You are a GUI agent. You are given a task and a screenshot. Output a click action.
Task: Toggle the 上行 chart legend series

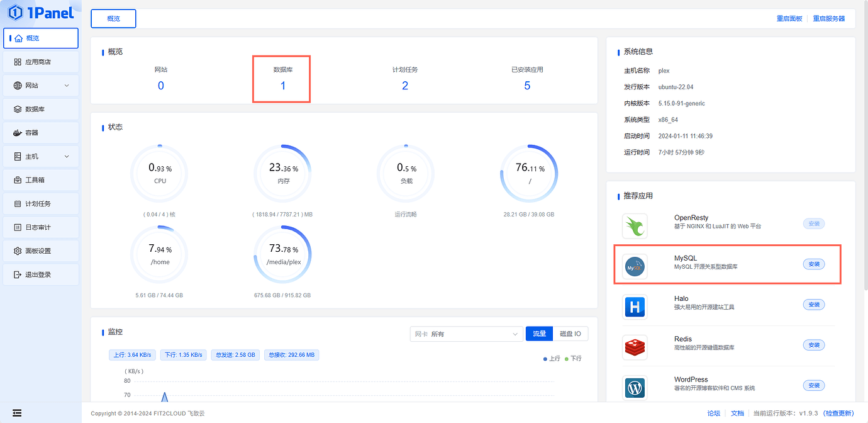click(552, 359)
